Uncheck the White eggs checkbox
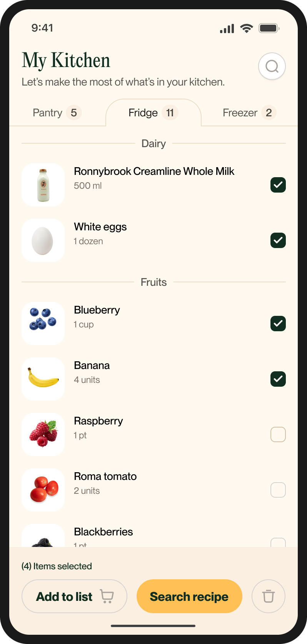 click(278, 240)
